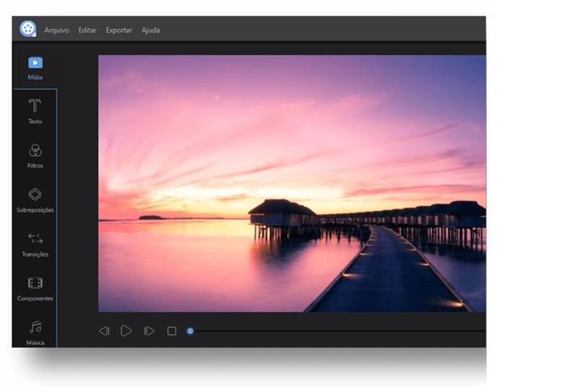This screenshot has width=582, height=392.
Task: Open the Editar menu
Action: click(87, 30)
